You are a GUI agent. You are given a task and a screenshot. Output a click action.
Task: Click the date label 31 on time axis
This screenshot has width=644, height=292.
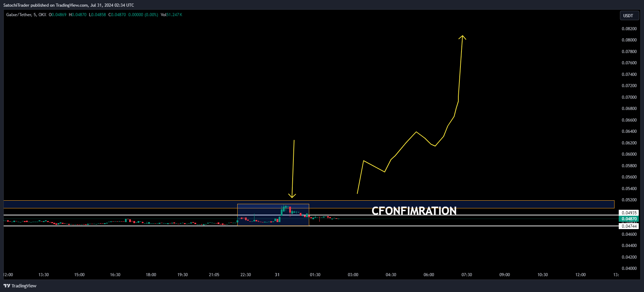click(x=277, y=275)
